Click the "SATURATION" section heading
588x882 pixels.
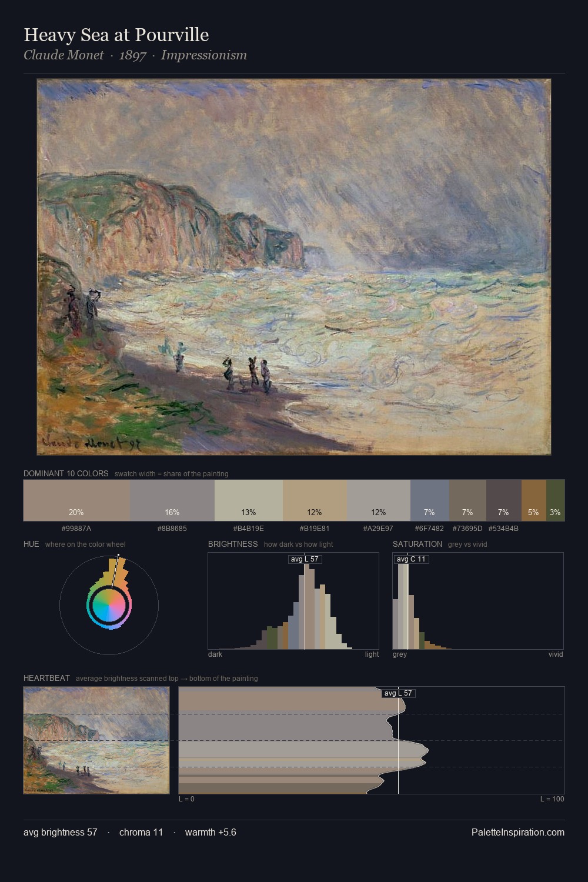[x=417, y=544]
